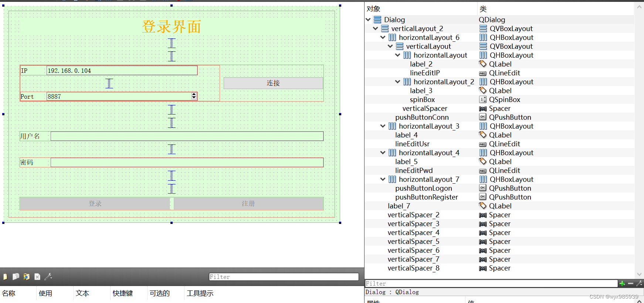Select the lineEditUsr tree item

pyautogui.click(x=412, y=144)
